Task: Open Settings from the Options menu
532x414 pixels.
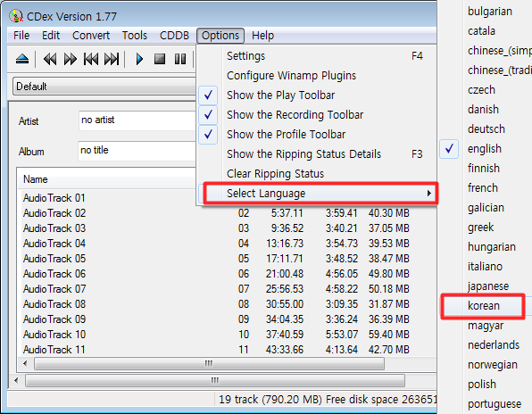Action: pyautogui.click(x=317, y=56)
